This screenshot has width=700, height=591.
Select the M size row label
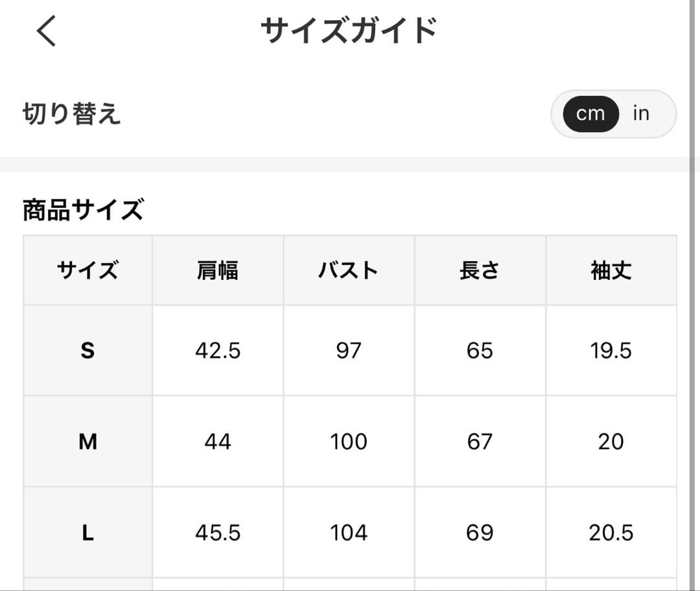(x=88, y=441)
